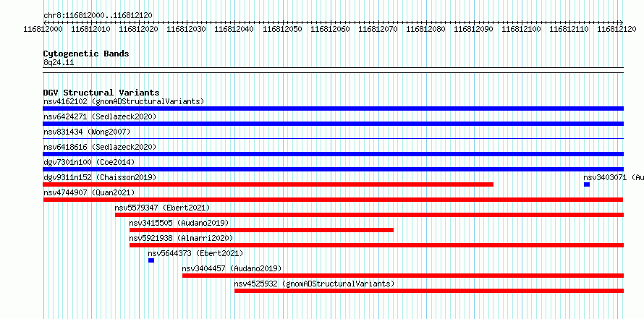Click the DGV Structural Variants track title
This screenshot has width=644, height=319.
pos(101,93)
